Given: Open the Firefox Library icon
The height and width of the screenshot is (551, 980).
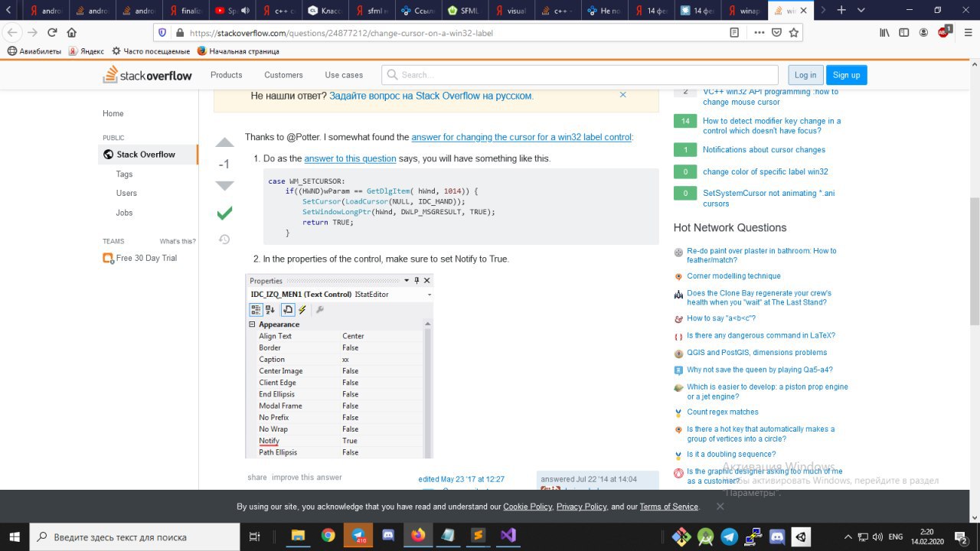Looking at the screenshot, I should pos(884,33).
